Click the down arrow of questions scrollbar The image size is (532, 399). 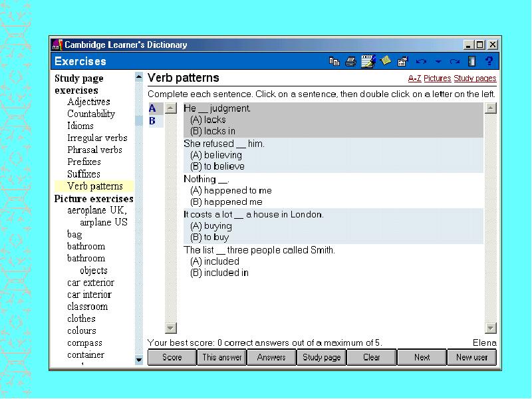(491, 328)
